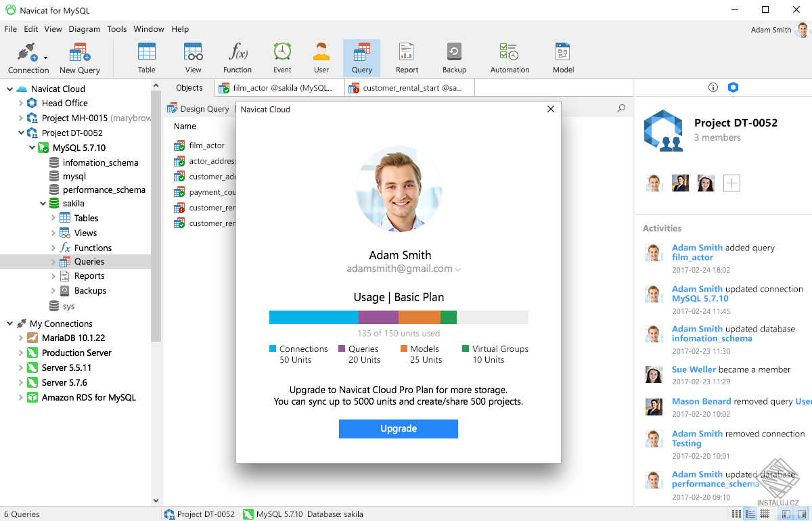Screen dimensions: 812x521
Task: Select Production Server connection
Action: click(76, 353)
